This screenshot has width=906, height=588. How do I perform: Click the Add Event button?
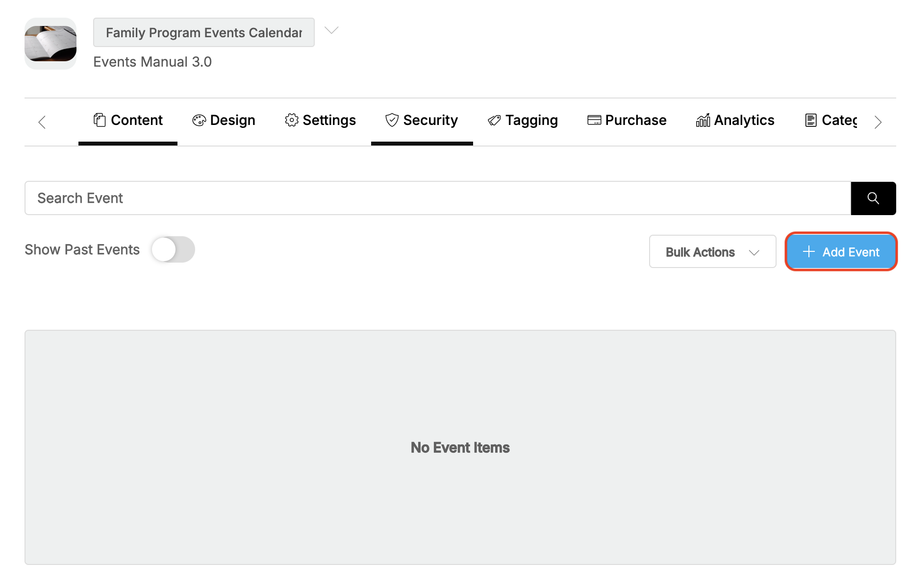pos(841,251)
